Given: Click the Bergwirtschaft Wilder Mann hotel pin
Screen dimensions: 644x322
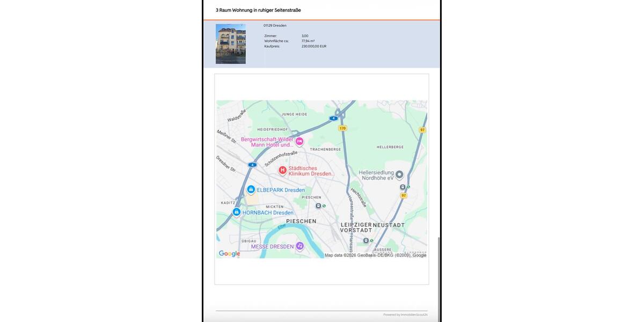Looking at the screenshot, I should click(299, 141).
